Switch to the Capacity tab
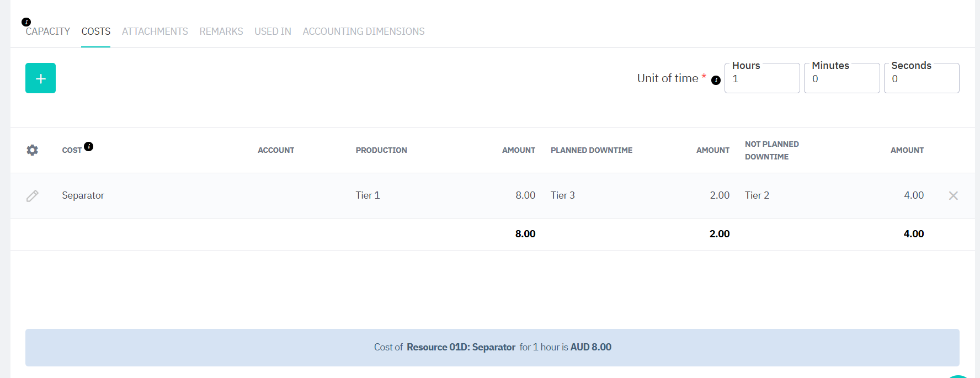The height and width of the screenshot is (378, 980). 48,31
